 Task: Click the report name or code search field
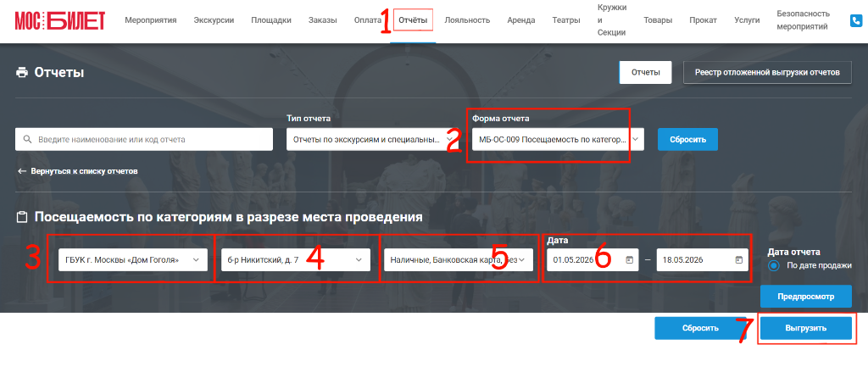coord(144,140)
